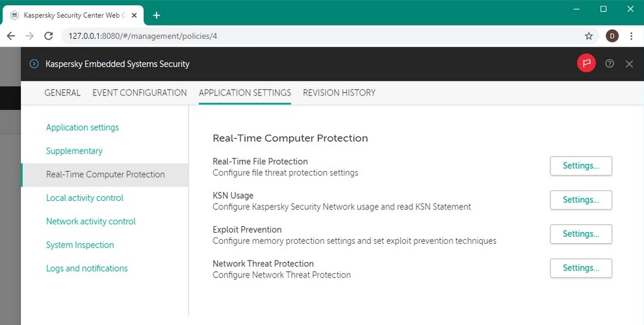Open Settings for Exploit Prevention
Screen dimensions: 644x325
point(581,234)
